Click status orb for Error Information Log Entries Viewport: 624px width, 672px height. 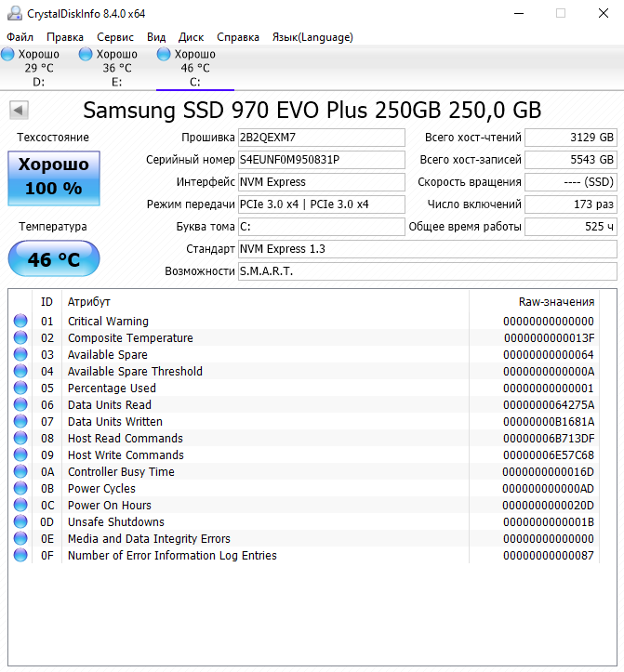20,555
